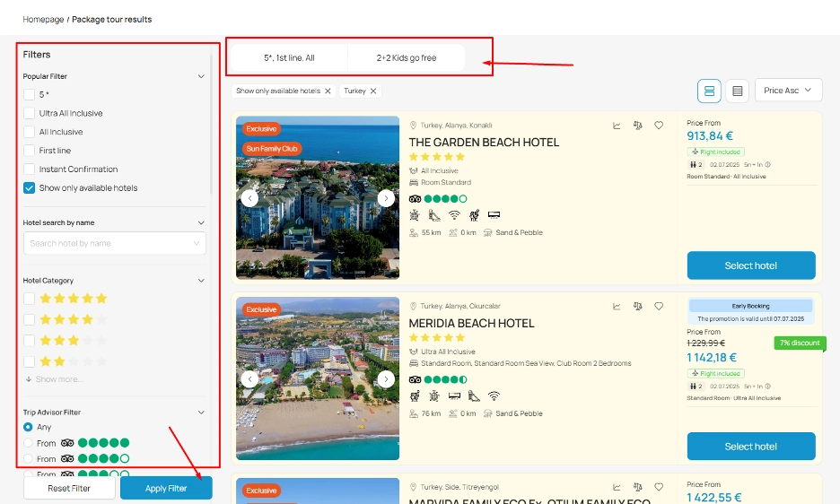The width and height of the screenshot is (840, 504).
Task: Open the Price Asc sort dropdown
Action: coord(788,91)
